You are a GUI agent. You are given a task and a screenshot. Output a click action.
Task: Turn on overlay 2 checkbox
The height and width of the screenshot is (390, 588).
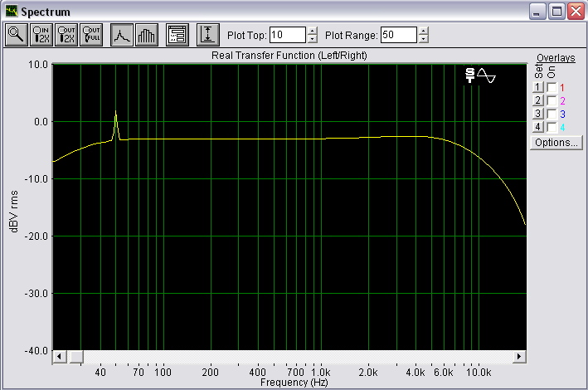(552, 100)
